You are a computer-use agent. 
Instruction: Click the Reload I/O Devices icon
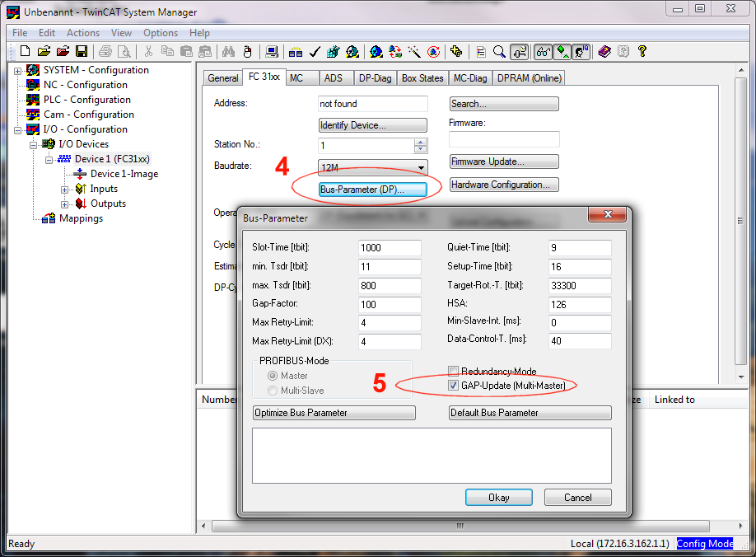click(395, 51)
